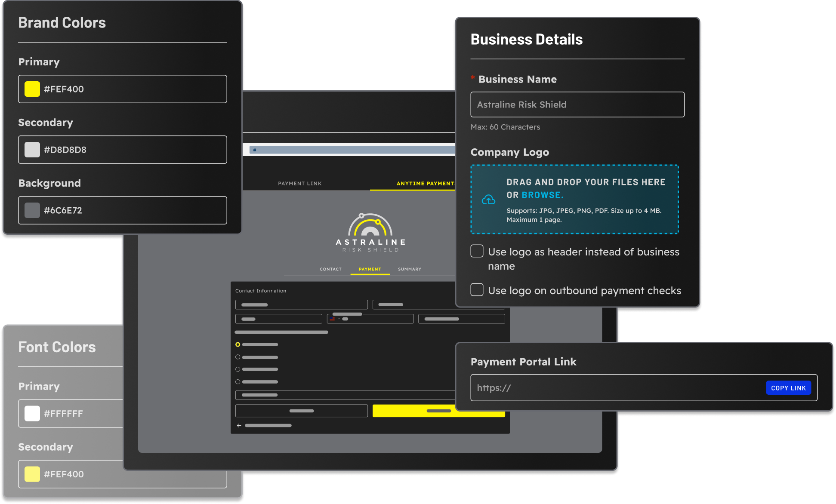Click the lock icon in the browser address bar

click(x=255, y=149)
